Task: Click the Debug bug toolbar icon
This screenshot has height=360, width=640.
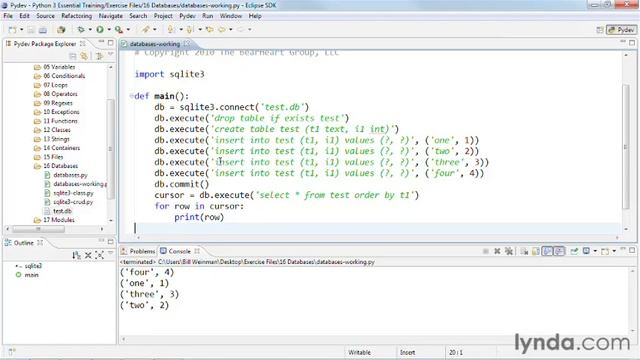Action: click(x=81, y=29)
